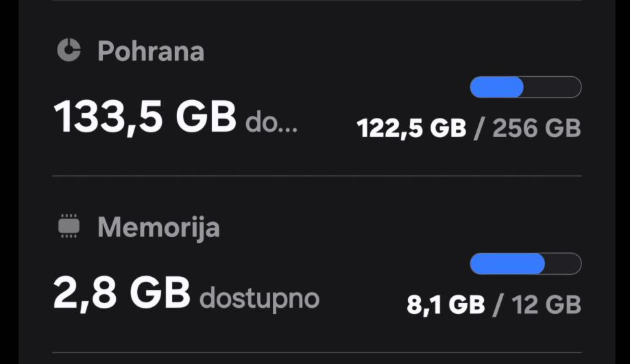Click the empty dark part of memory bar
This screenshot has height=364, width=630.
click(564, 264)
